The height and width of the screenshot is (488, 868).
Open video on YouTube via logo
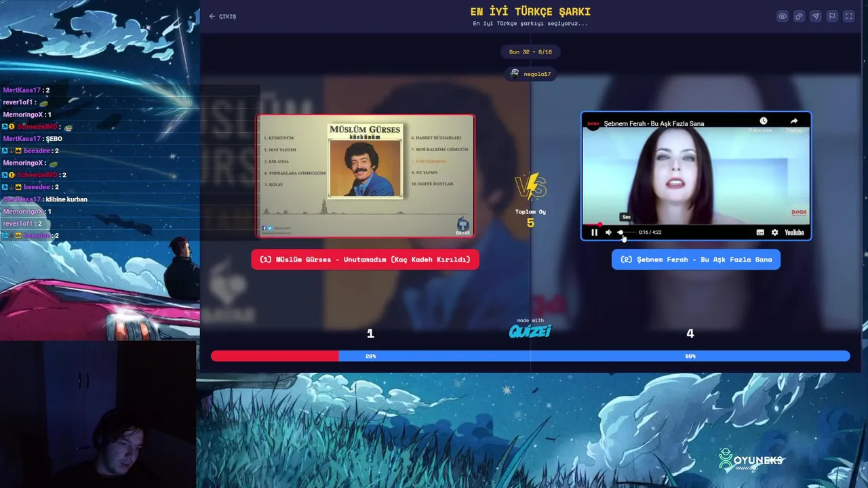[x=794, y=232]
